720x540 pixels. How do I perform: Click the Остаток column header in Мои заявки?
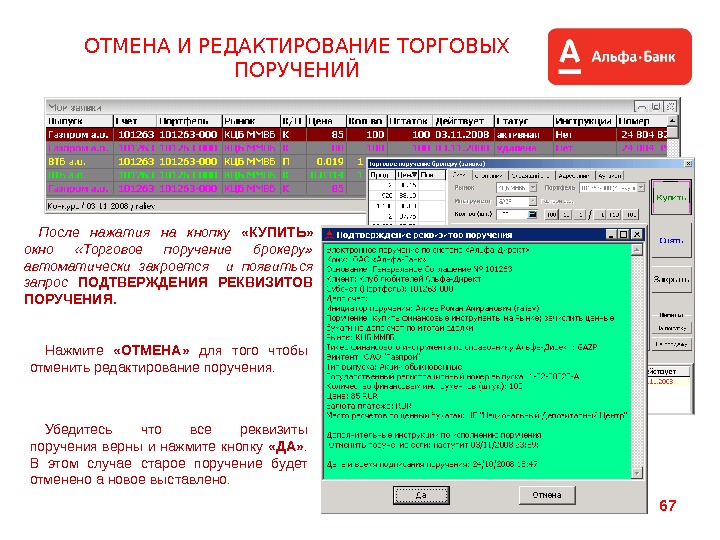409,121
